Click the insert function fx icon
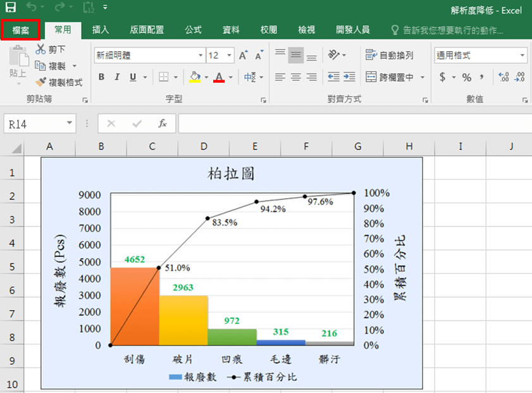Screen dimensions: 532x393 pyautogui.click(x=163, y=123)
